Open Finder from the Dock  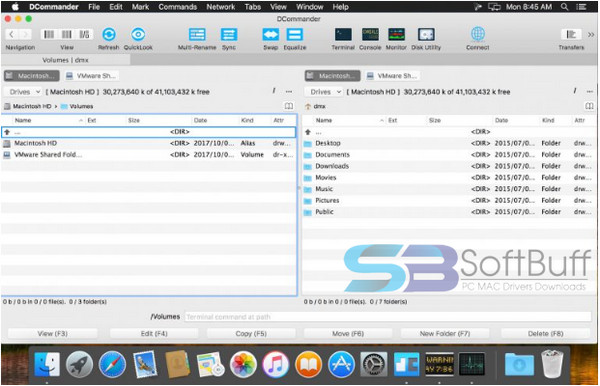click(47, 364)
